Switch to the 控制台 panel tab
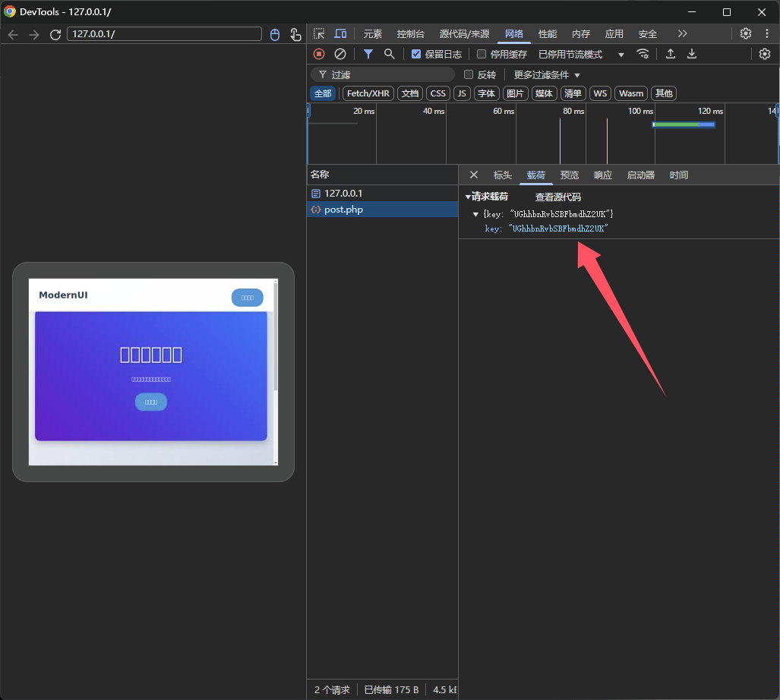The width and height of the screenshot is (780, 700). 411,34
